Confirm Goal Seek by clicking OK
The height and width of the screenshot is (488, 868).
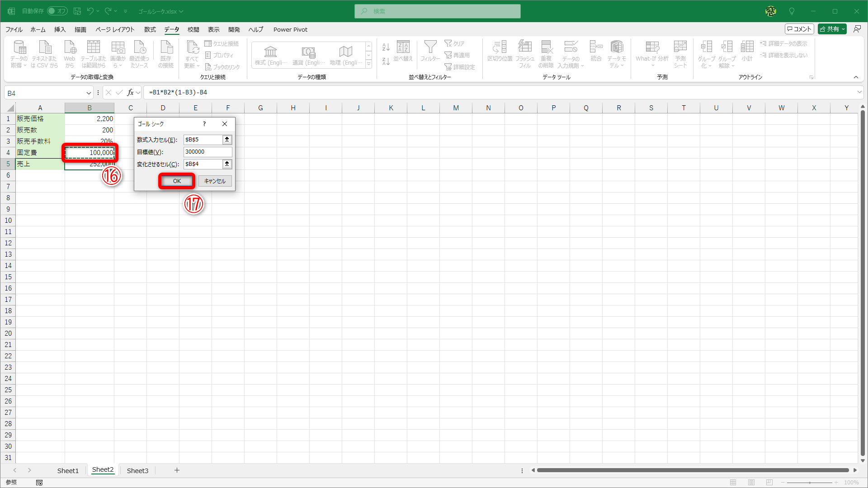tap(176, 181)
